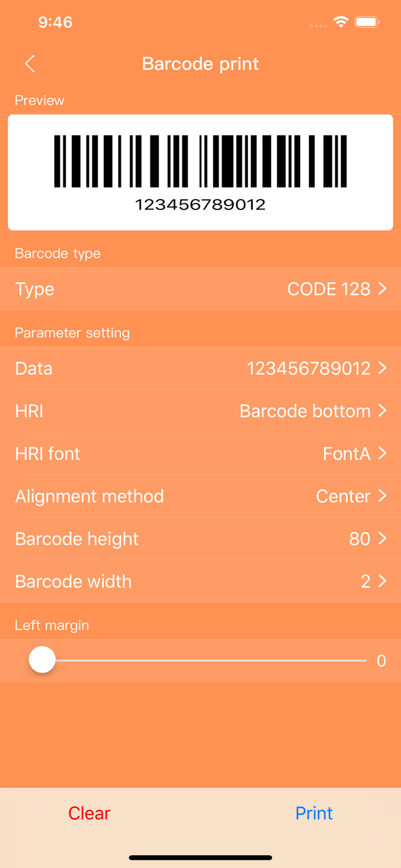
Task: Tap the cellular signal dots indicator
Action: pos(318,25)
